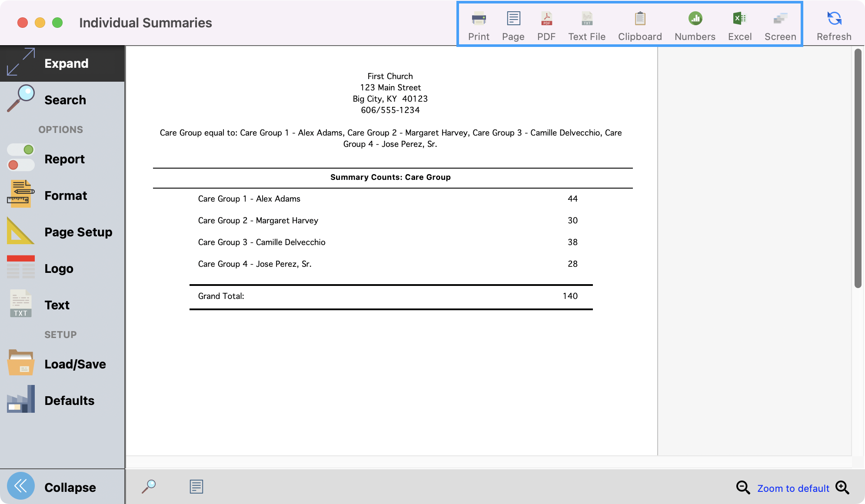Send the report output to Screen
Image resolution: width=865 pixels, height=504 pixels.
click(x=780, y=24)
